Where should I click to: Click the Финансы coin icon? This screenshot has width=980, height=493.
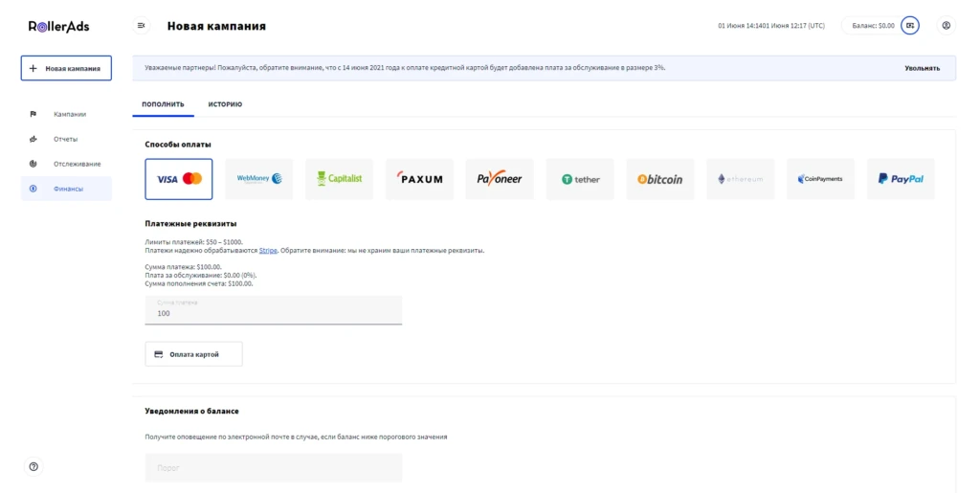[x=33, y=189]
